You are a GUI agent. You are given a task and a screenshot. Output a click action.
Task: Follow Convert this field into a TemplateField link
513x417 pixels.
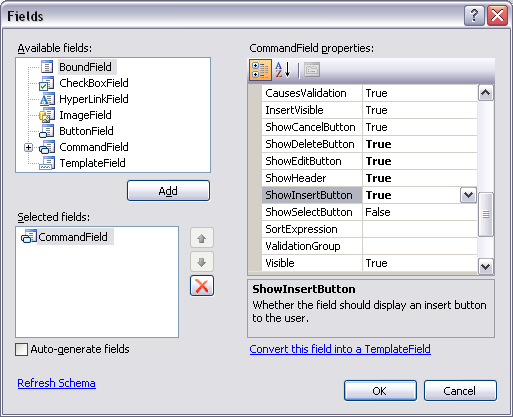[340, 349]
